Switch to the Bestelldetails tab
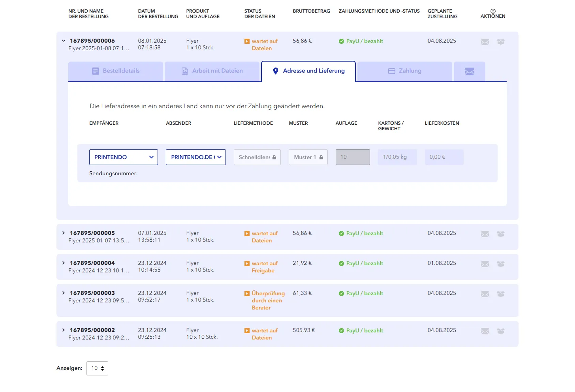The image size is (575, 392). pos(116,71)
